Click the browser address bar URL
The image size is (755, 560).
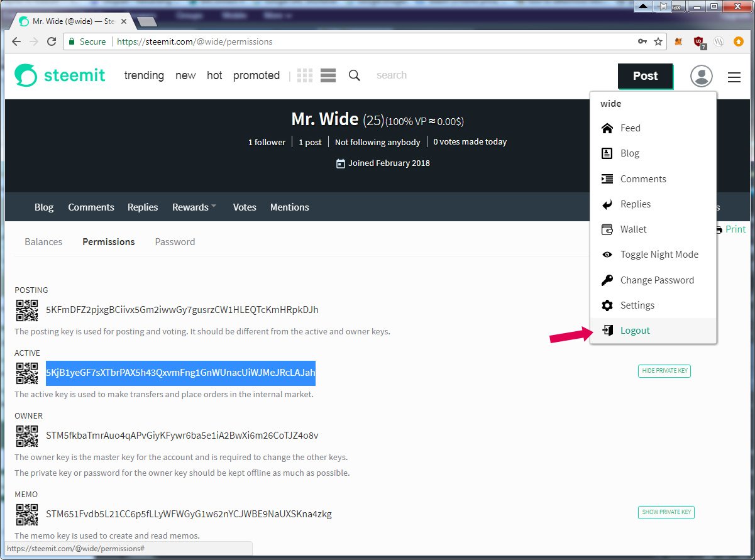(195, 41)
